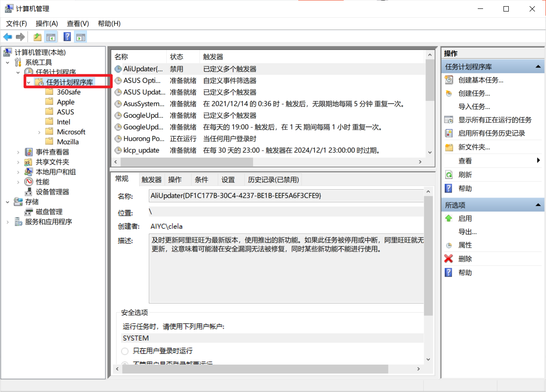Screen dimensions: 546x392
Task: Click the 本地用户和组 icon
Action: pos(29,172)
